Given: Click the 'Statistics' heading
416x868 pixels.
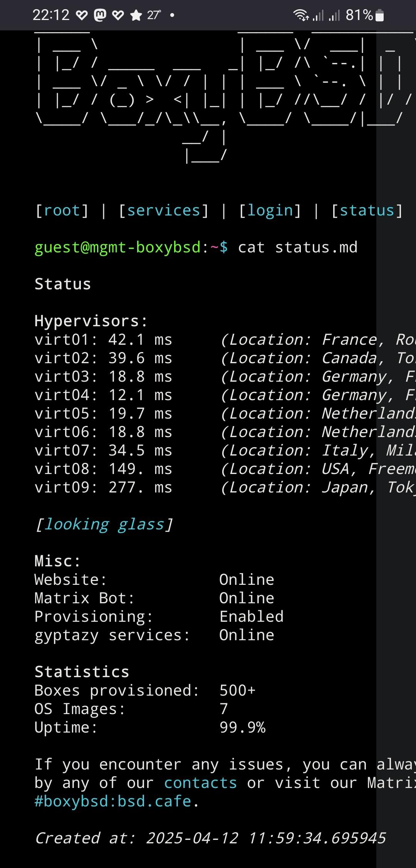Looking at the screenshot, I should [82, 672].
